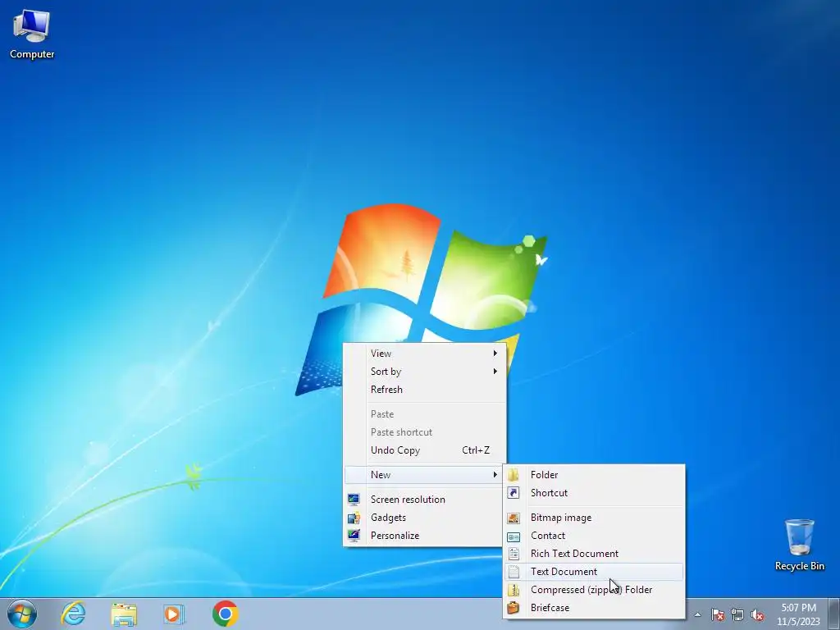840x630 pixels.
Task: Create a new Rich Text Document
Action: [x=594, y=554]
